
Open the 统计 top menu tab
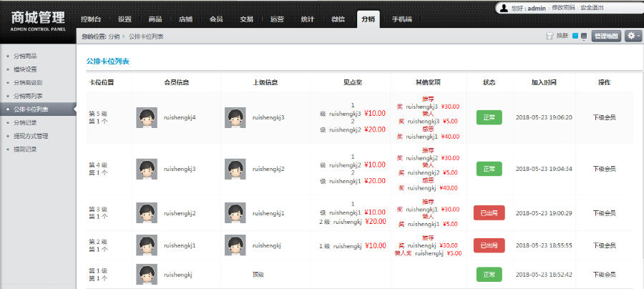[308, 19]
